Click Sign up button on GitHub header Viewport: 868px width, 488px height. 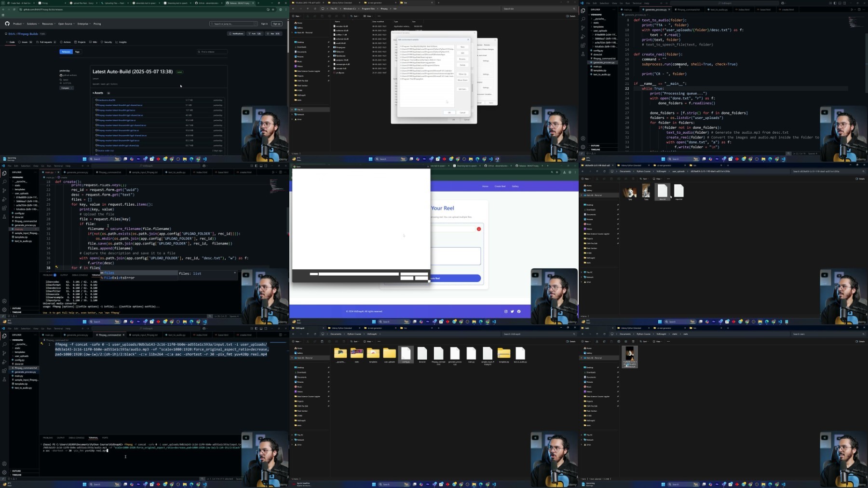[277, 24]
